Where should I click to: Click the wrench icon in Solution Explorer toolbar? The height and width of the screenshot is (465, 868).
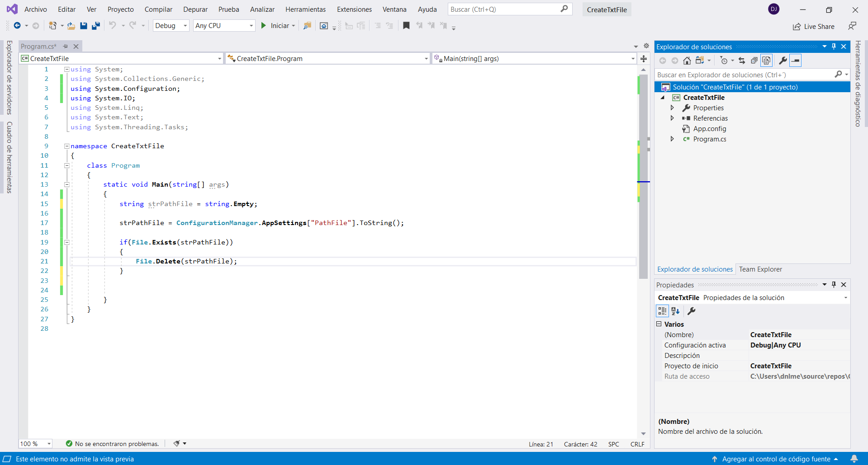pyautogui.click(x=783, y=61)
